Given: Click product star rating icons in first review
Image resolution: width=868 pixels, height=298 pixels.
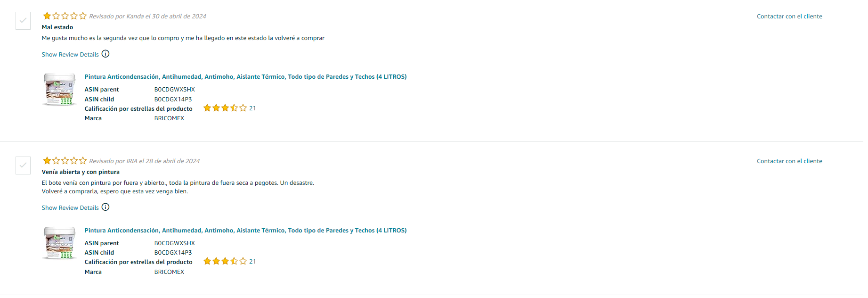Looking at the screenshot, I should (x=225, y=108).
